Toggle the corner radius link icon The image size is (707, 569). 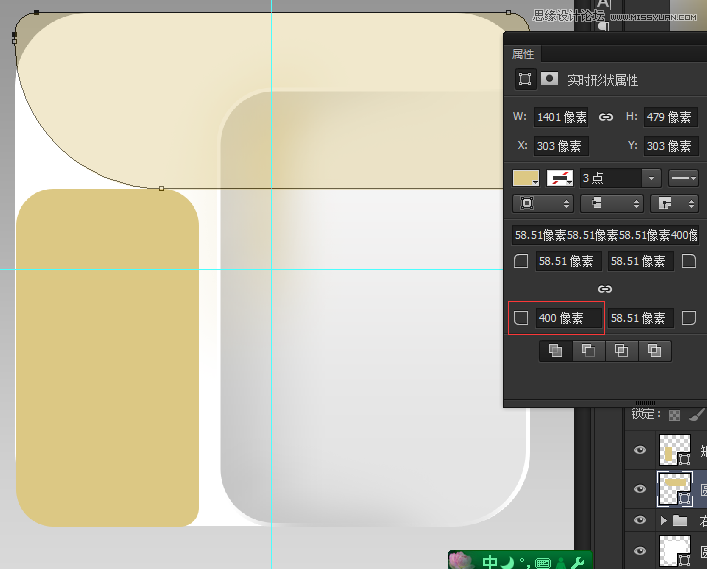point(605,289)
